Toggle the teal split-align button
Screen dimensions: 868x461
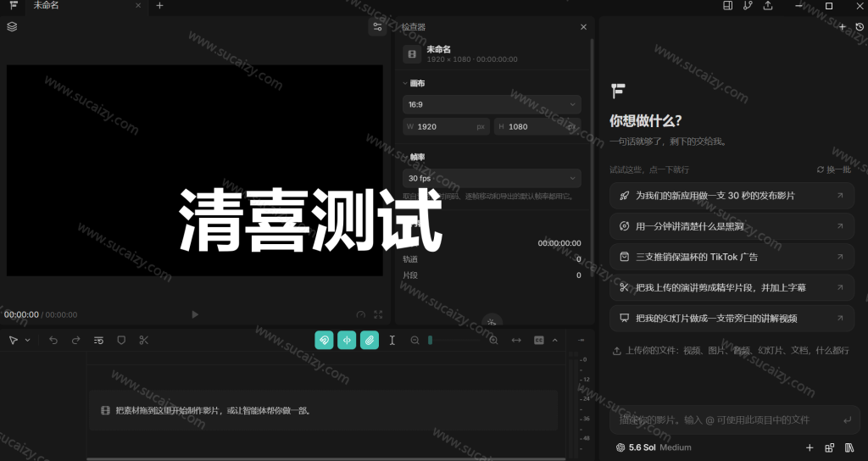[x=347, y=341]
